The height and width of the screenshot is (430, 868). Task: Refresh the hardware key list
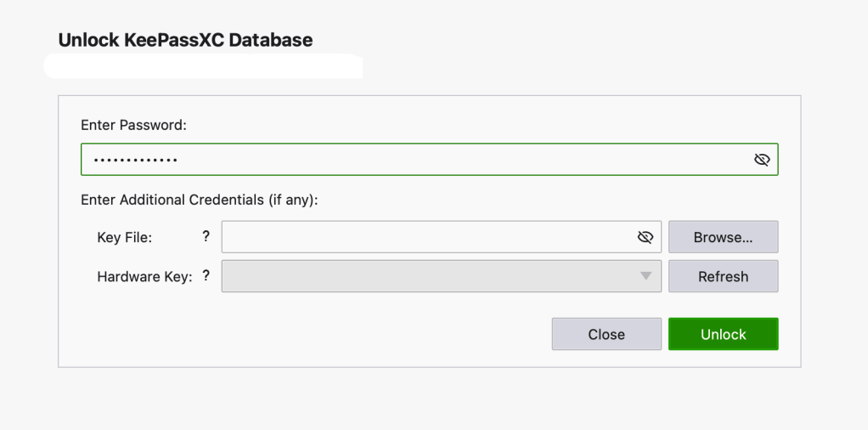(723, 276)
